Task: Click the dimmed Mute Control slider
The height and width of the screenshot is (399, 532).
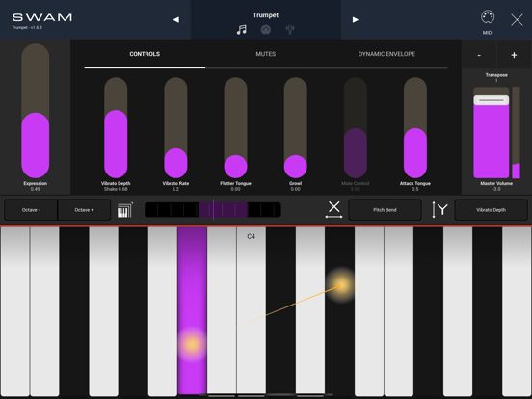Action: (356, 127)
